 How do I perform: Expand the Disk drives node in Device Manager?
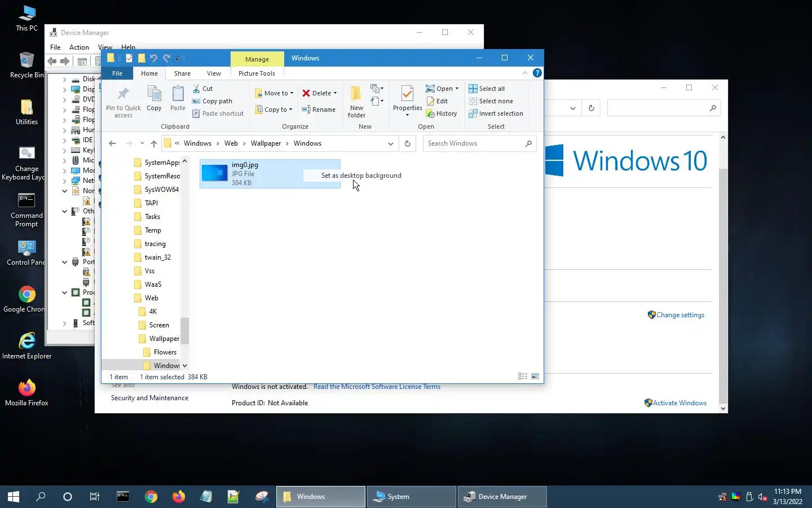click(64, 79)
